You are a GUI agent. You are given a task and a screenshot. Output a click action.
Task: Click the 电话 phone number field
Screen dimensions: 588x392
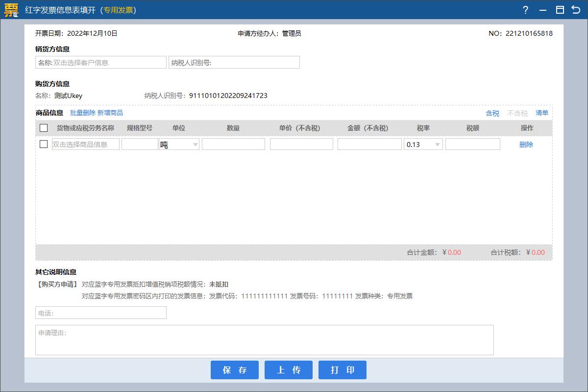click(101, 312)
